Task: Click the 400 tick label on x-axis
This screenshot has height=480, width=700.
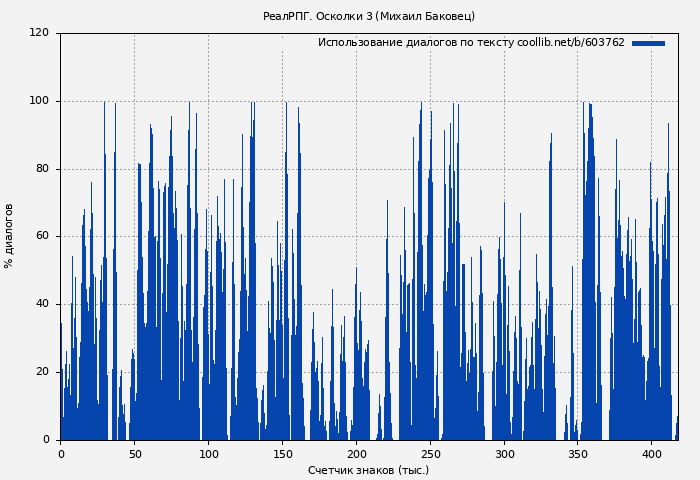Action: tap(653, 454)
